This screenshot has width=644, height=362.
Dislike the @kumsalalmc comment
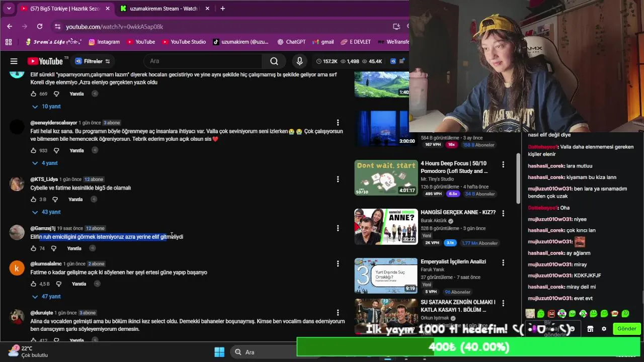pos(58,284)
